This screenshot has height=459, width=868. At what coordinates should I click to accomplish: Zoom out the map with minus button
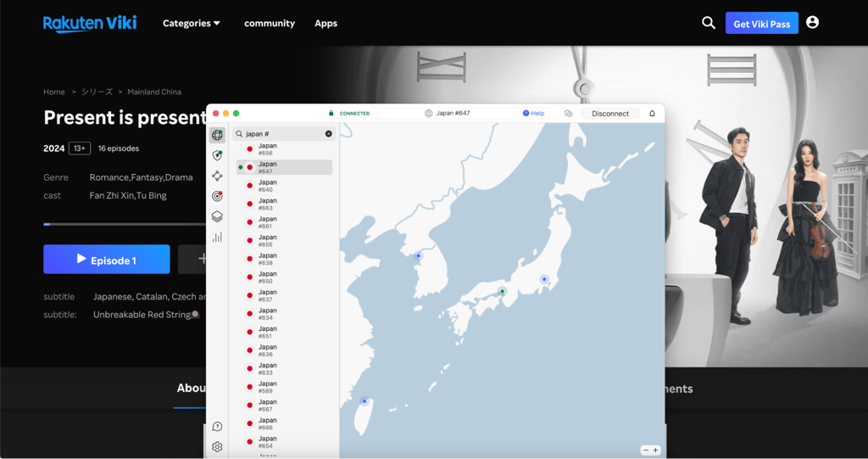(x=645, y=451)
